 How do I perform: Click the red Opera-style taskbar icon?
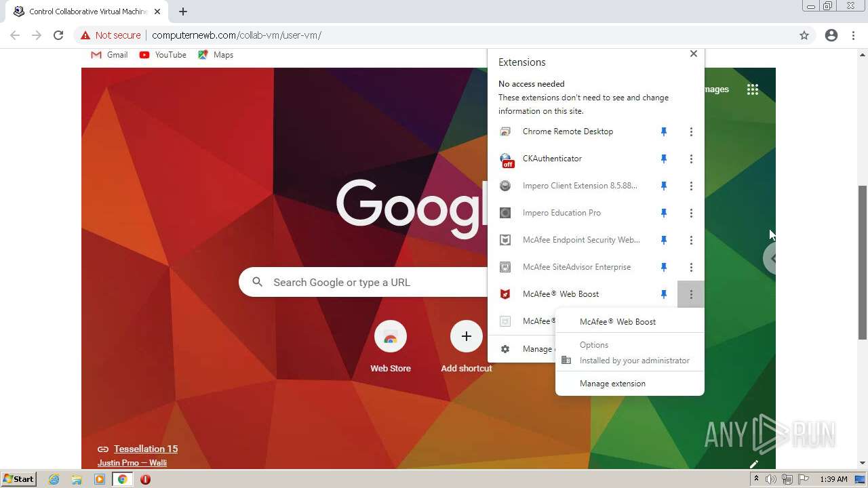pyautogui.click(x=145, y=479)
